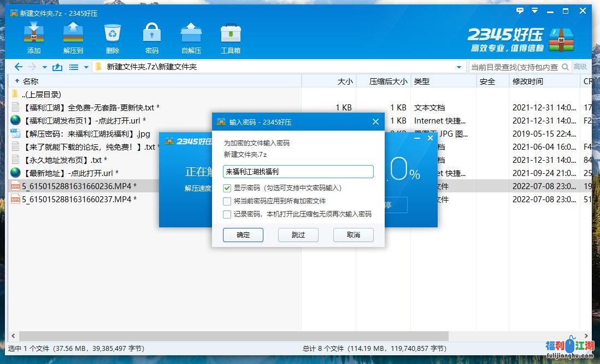Open the 密码 (Password) lock icon

(151, 37)
